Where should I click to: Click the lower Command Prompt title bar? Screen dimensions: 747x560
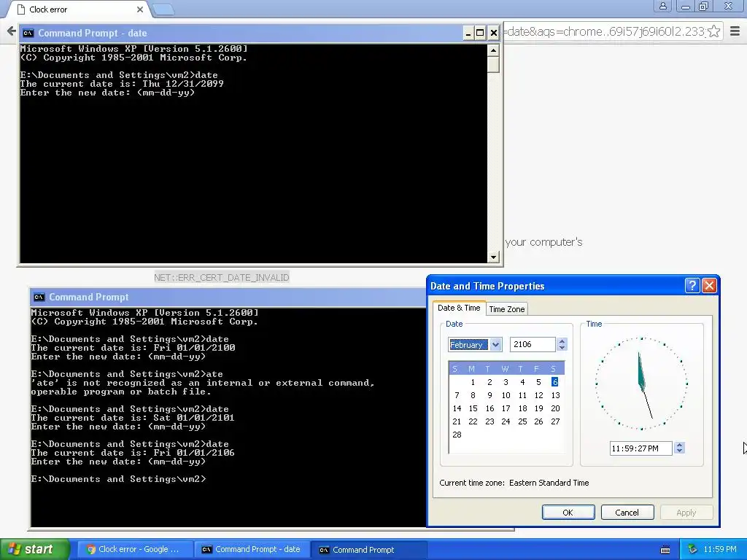pos(228,297)
